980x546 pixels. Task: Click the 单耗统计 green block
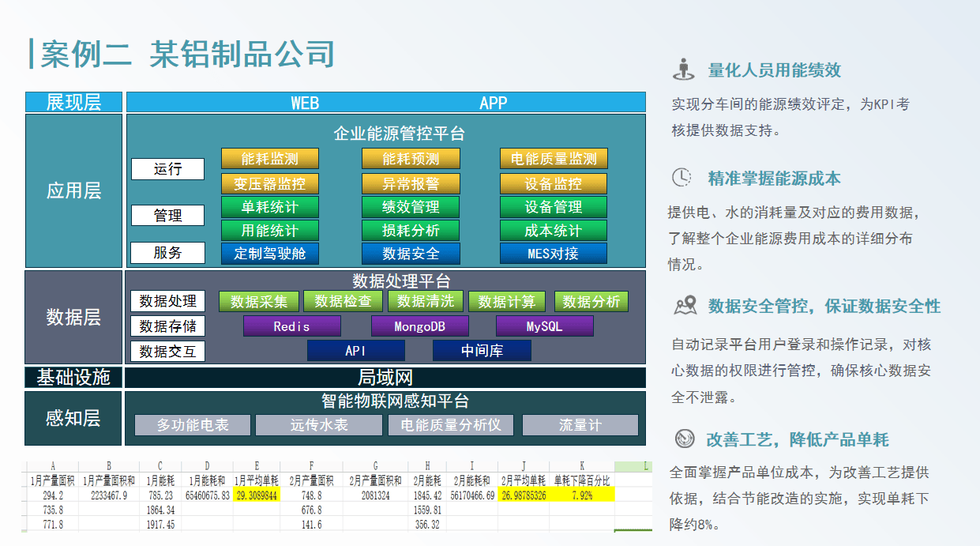coord(270,207)
